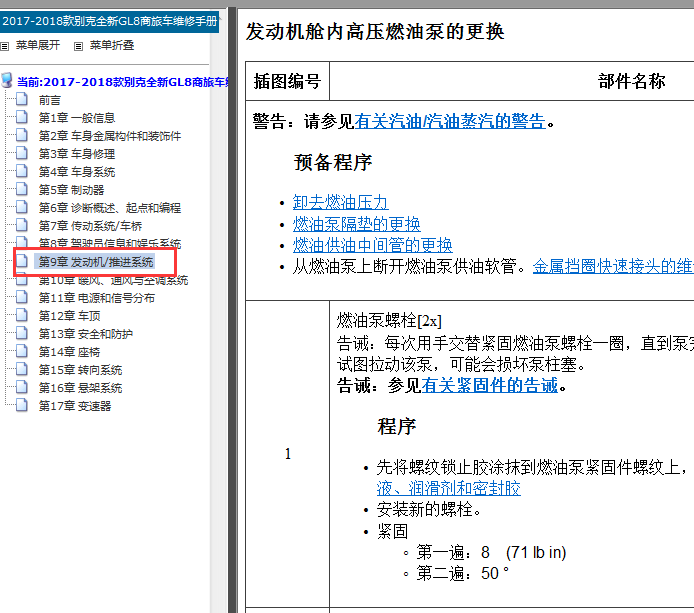Open 第7章 传动系统/车桥
This screenshot has width=694, height=613.
90,226
